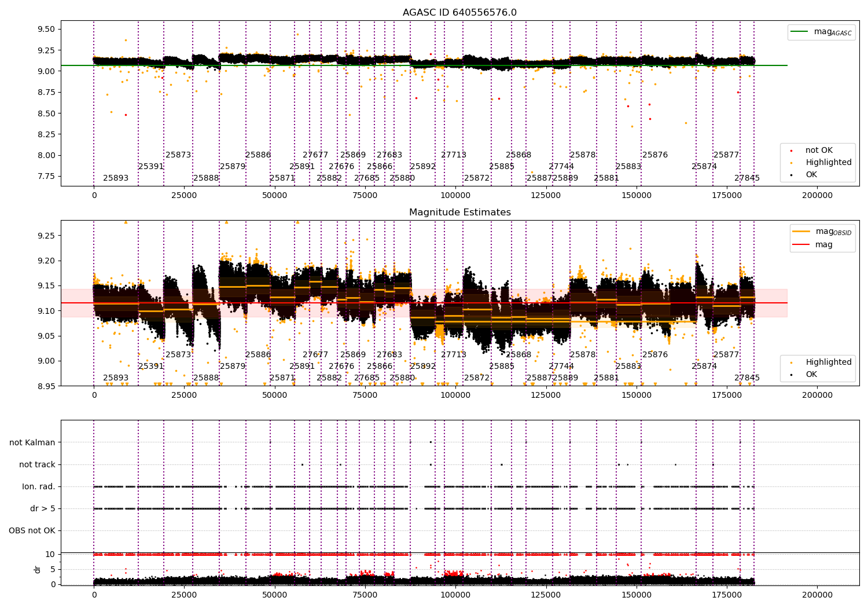Click the 'not Kalman' row label
Image resolution: width=868 pixels, height=608 pixels.
(32, 443)
